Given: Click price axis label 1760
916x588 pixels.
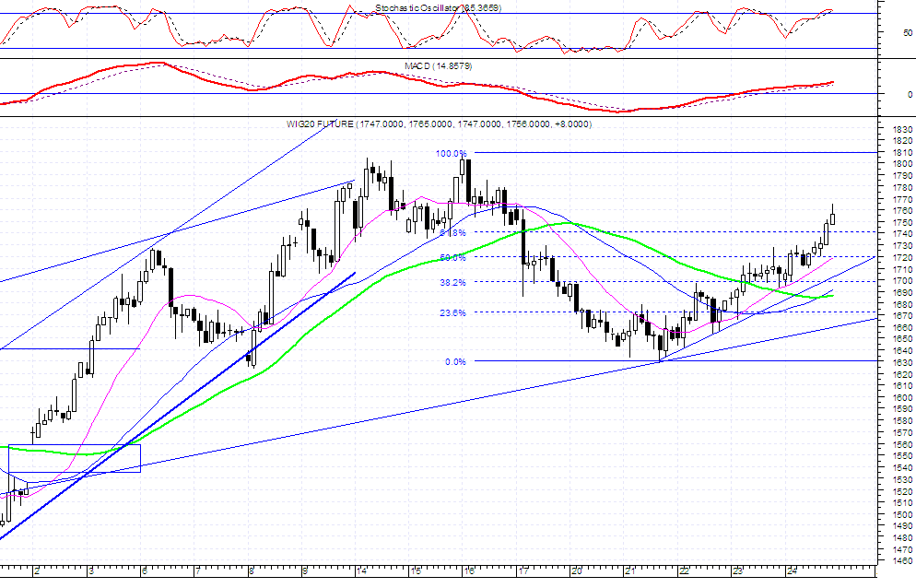Looking at the screenshot, I should click(x=903, y=211).
